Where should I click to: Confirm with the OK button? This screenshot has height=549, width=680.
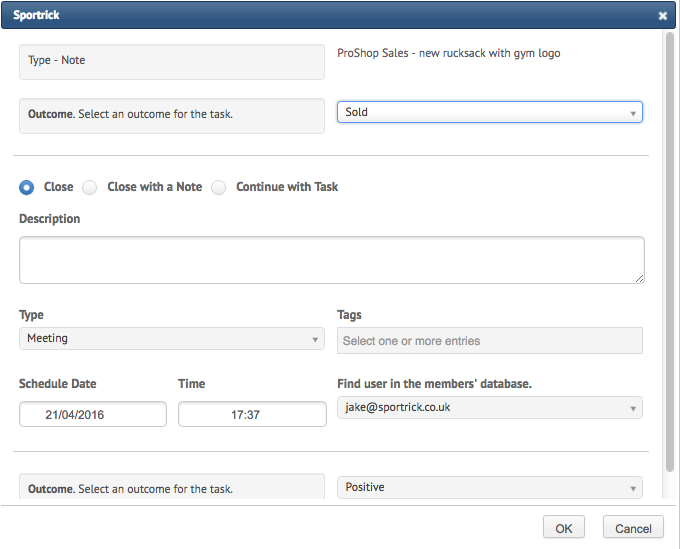click(x=564, y=528)
